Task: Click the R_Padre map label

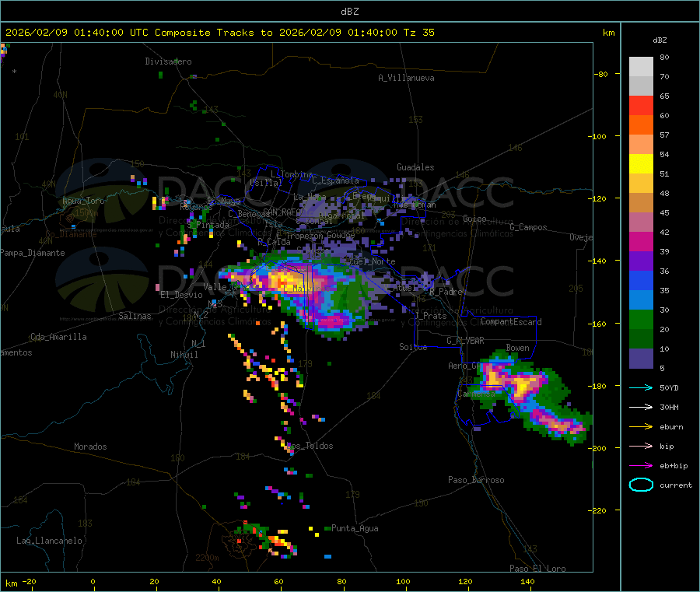Action: [446, 292]
